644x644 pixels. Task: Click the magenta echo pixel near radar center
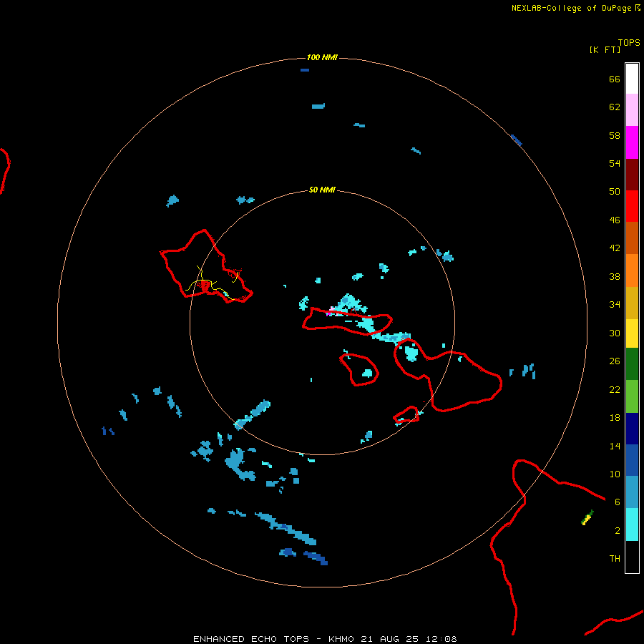pyautogui.click(x=328, y=314)
